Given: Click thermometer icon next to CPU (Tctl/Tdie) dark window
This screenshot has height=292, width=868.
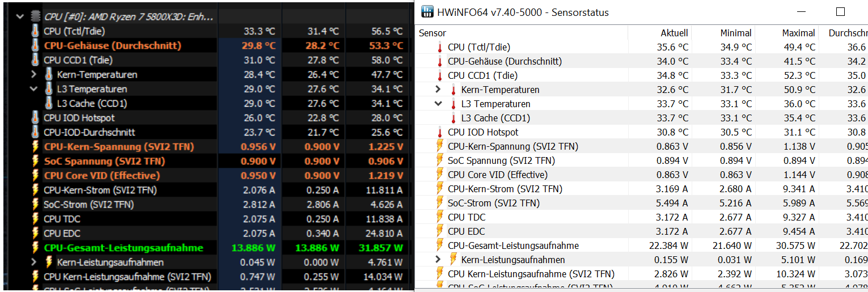Looking at the screenshot, I should pos(36,31).
